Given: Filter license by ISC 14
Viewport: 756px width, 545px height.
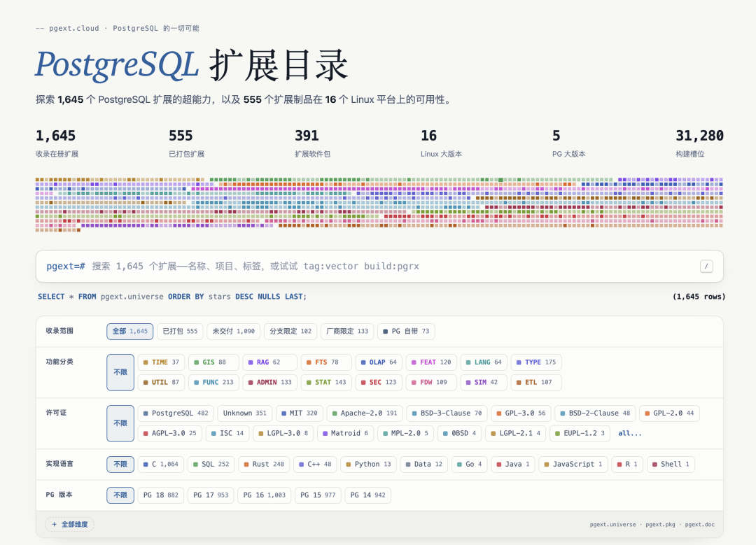Looking at the screenshot, I should pyautogui.click(x=227, y=433).
